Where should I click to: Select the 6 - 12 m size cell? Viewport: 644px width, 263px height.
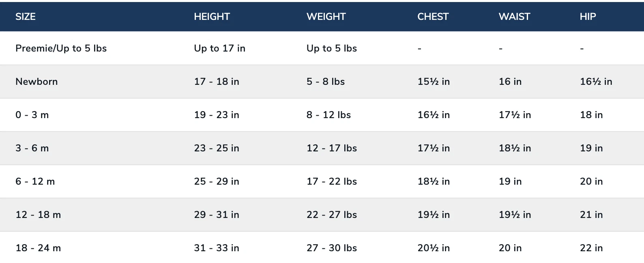35,181
